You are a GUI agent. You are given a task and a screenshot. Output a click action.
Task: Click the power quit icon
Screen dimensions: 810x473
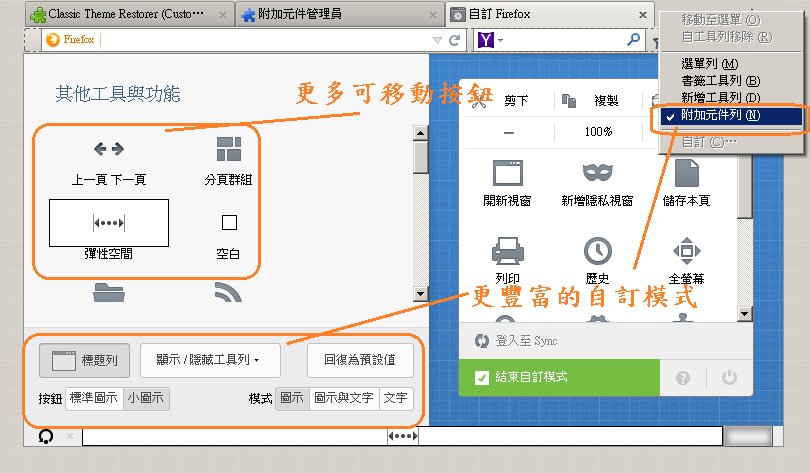click(729, 377)
